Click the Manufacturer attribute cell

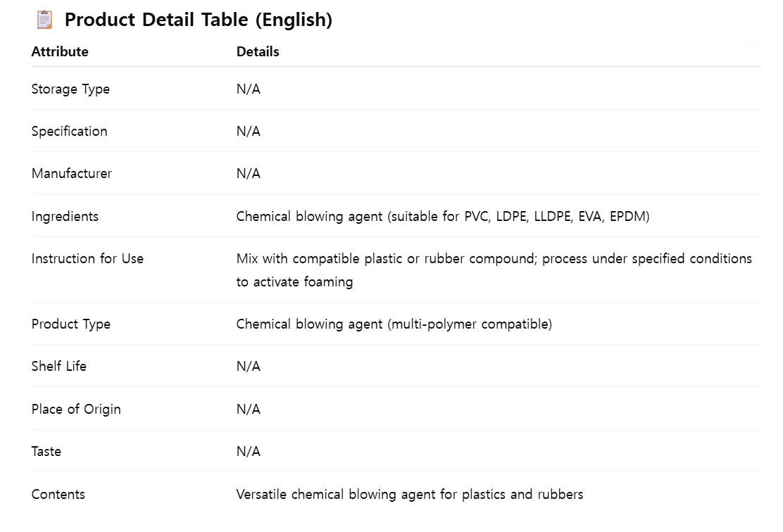click(x=71, y=174)
